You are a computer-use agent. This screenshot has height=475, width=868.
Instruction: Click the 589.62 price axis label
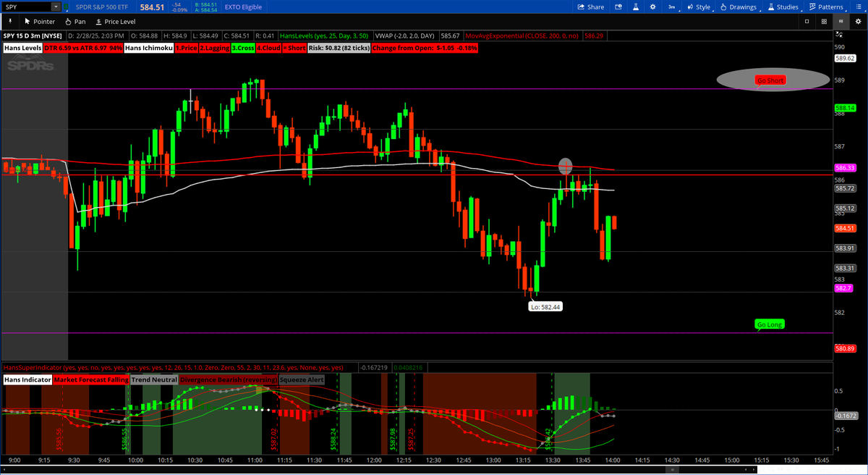[846, 58]
